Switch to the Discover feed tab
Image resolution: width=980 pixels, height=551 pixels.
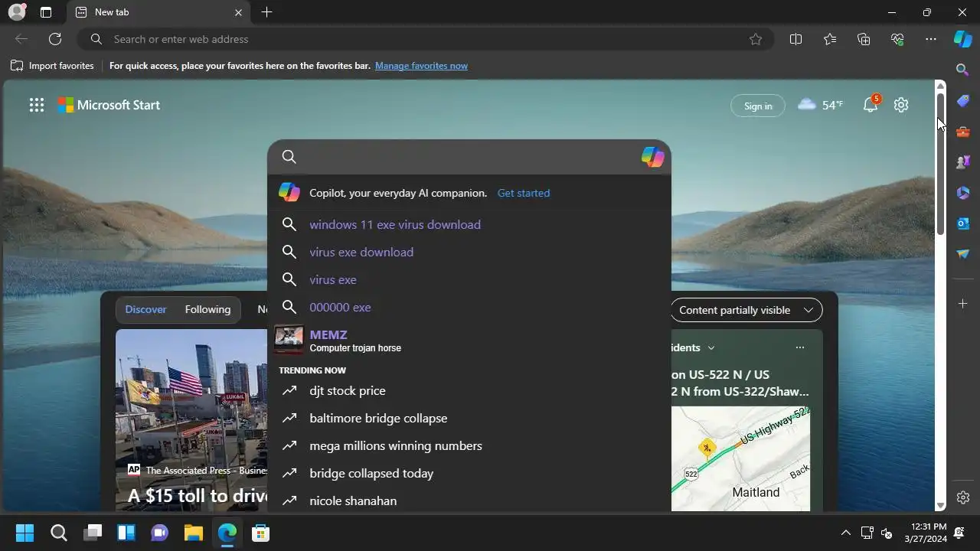click(x=145, y=309)
